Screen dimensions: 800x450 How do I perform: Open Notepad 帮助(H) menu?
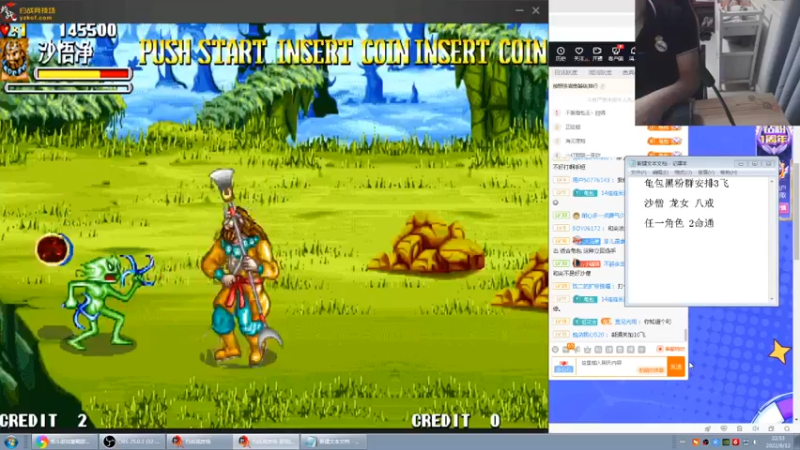tap(729, 172)
